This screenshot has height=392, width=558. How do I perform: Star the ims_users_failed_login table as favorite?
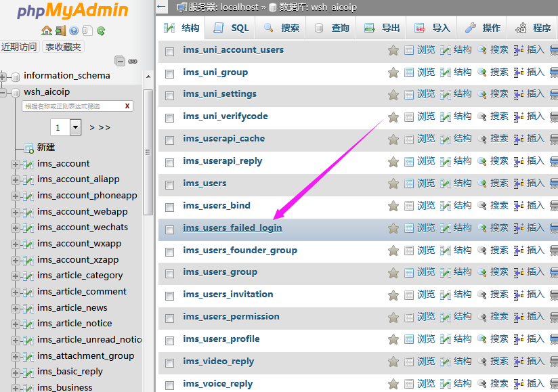(x=393, y=228)
